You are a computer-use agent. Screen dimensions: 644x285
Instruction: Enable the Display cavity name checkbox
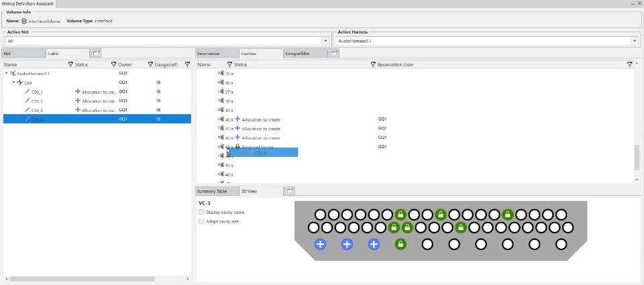[201, 213]
